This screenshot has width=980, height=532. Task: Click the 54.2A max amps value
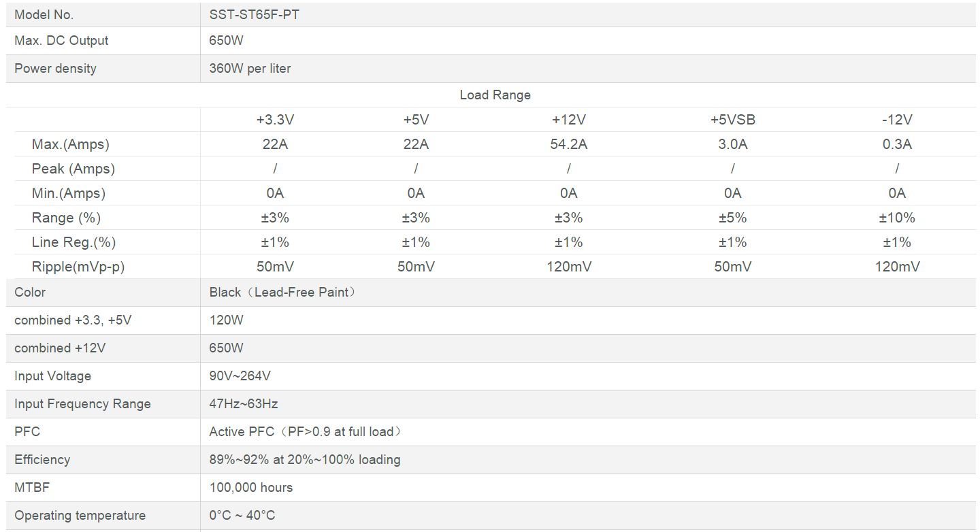tap(568, 144)
